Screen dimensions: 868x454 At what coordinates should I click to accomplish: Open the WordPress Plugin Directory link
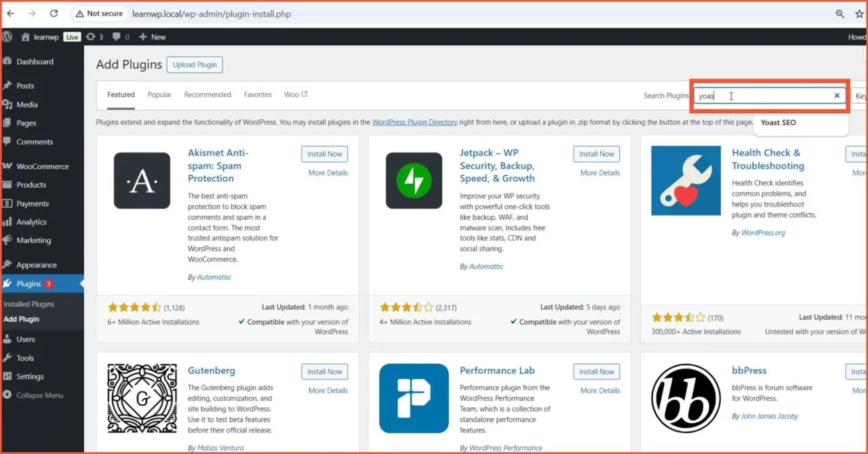tap(414, 123)
